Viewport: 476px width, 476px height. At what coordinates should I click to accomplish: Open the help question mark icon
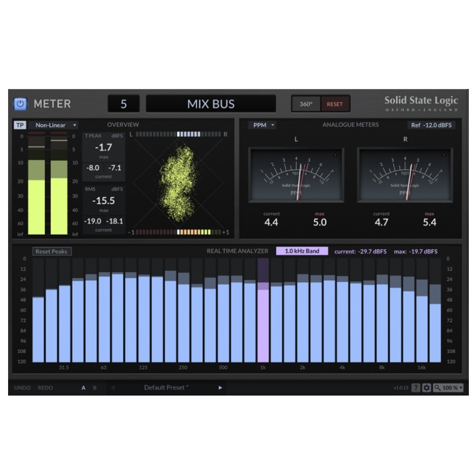coord(416,387)
